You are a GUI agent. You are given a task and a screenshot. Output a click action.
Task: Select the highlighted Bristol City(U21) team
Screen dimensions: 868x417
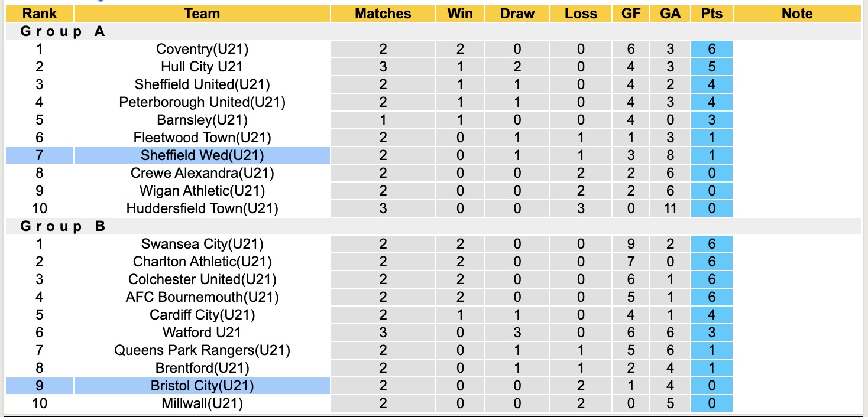202,386
